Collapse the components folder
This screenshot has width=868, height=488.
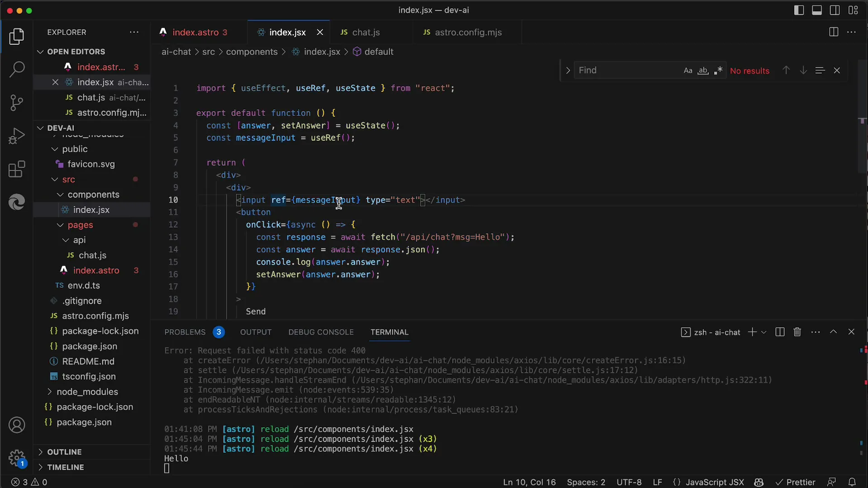(x=60, y=195)
